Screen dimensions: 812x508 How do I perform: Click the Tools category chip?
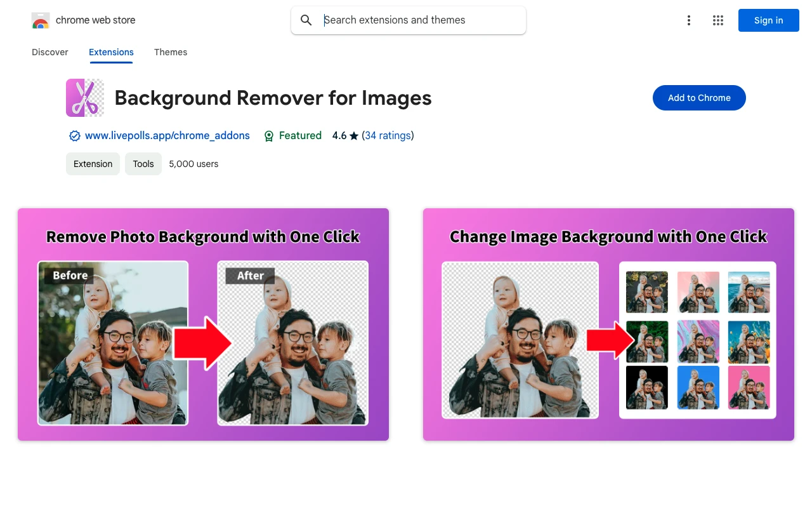tap(143, 164)
